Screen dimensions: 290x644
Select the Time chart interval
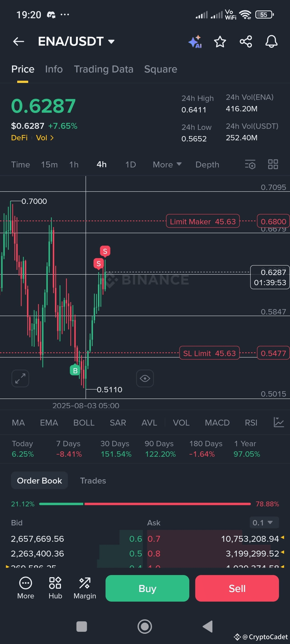(20, 164)
